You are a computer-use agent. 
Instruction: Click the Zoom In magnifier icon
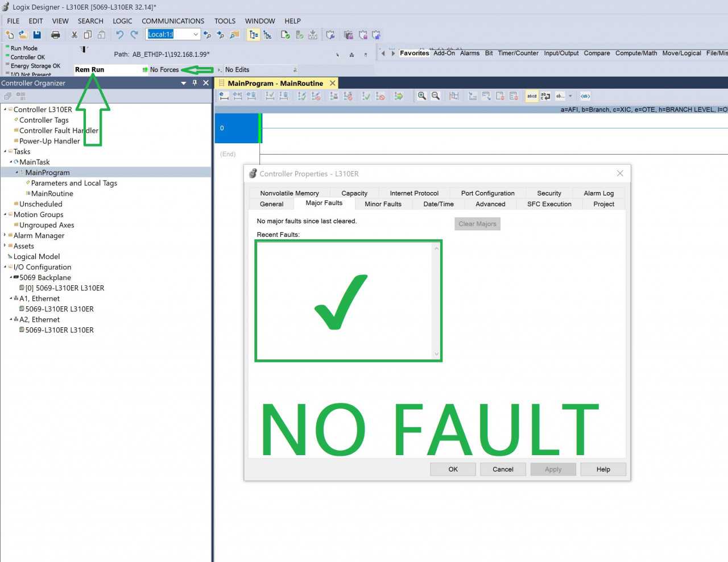(421, 96)
